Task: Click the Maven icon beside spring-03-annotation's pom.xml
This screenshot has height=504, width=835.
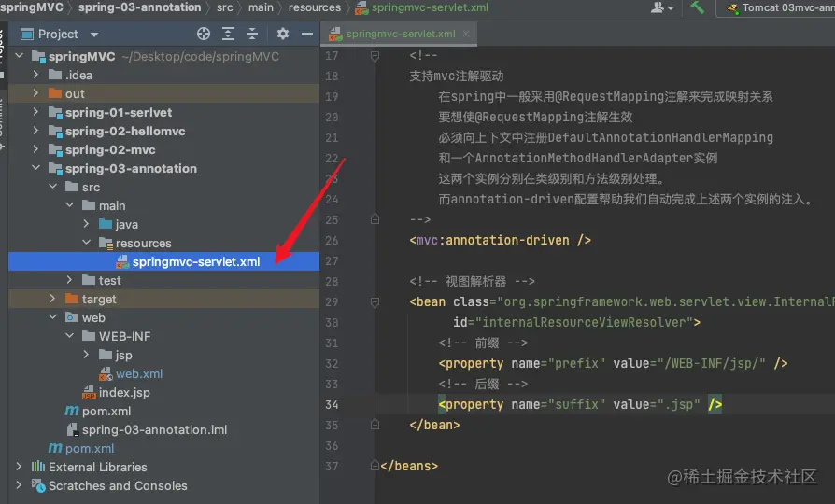Action: [72, 411]
